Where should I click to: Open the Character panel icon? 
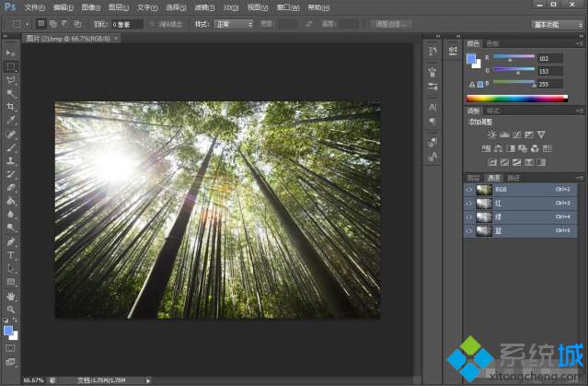click(432, 107)
